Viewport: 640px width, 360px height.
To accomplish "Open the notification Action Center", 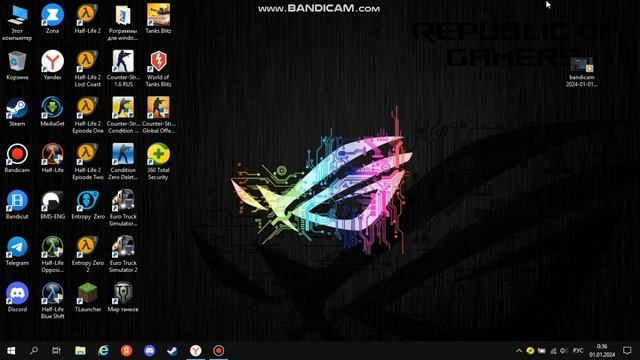I will (x=627, y=351).
